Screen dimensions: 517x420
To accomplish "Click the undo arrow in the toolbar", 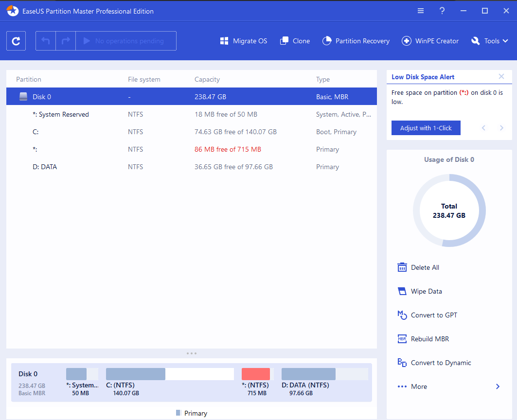I will point(46,41).
